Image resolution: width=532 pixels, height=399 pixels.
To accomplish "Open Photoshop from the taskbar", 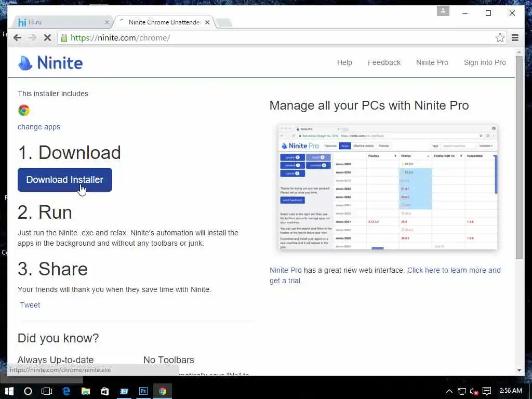I will tap(143, 391).
